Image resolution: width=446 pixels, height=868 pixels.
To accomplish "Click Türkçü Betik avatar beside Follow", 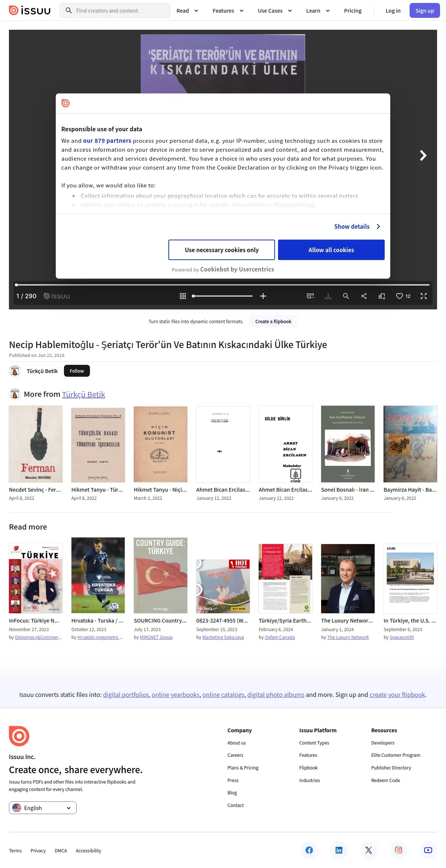I will coord(15,371).
